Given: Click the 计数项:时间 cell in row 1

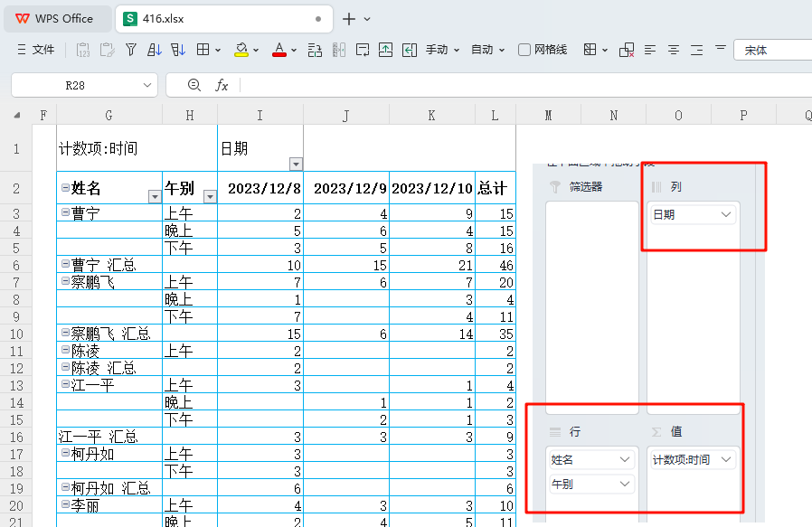Looking at the screenshot, I should pos(137,148).
